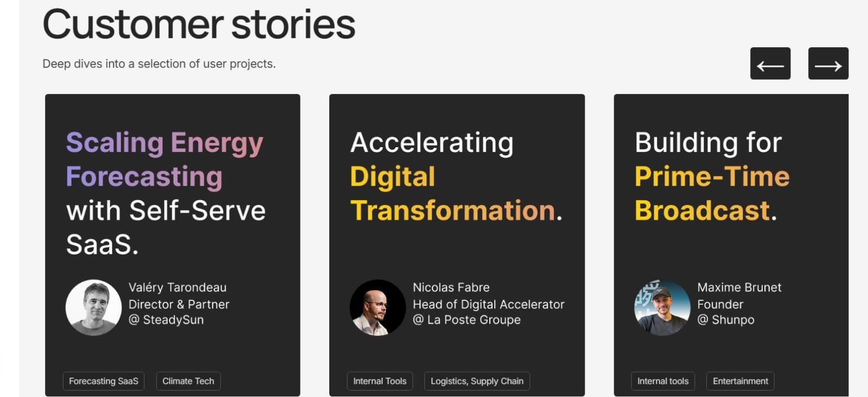This screenshot has height=397, width=868.
Task: Open the Accelerating Digital Transformation story
Action: [456, 175]
